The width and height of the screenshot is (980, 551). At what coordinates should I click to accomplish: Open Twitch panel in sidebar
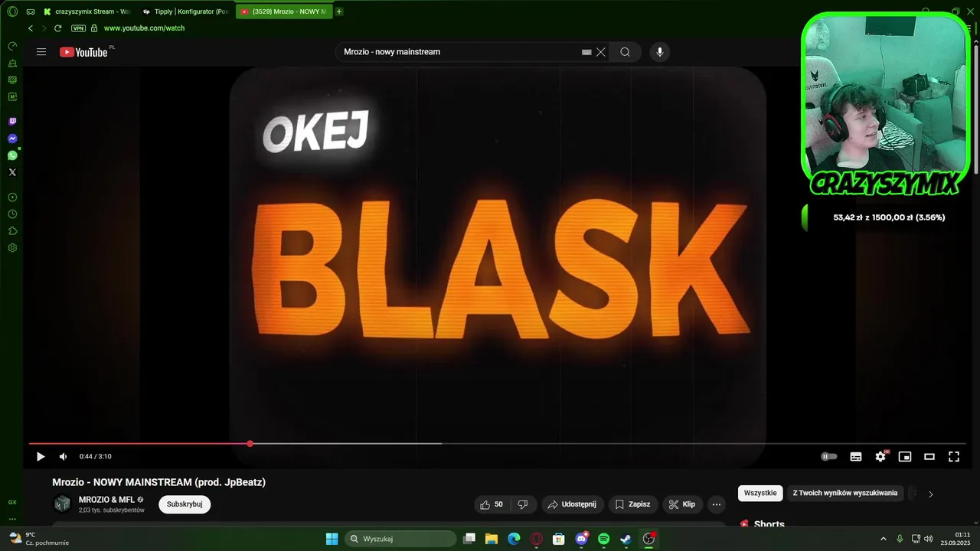12,122
